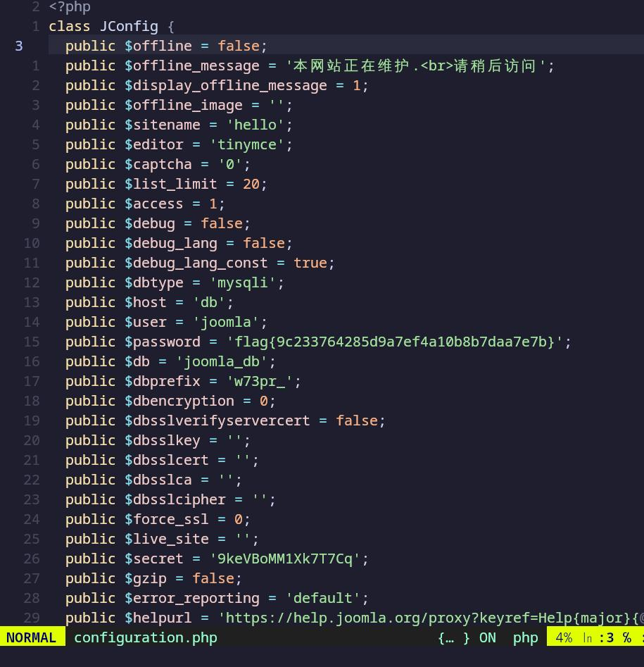
Task: Click relative line number 15 in gutter
Action: click(32, 342)
